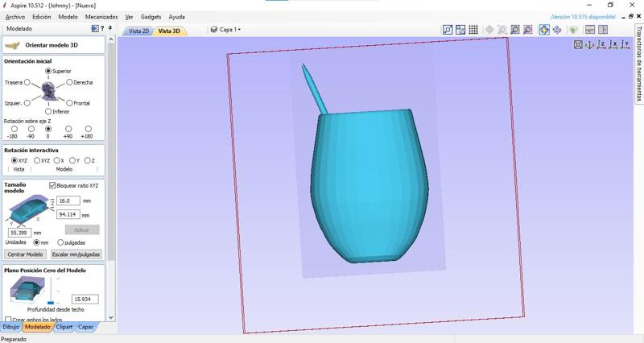Click the Centrar Modelo button
Viewport: 644px width, 343px height.
tap(25, 254)
